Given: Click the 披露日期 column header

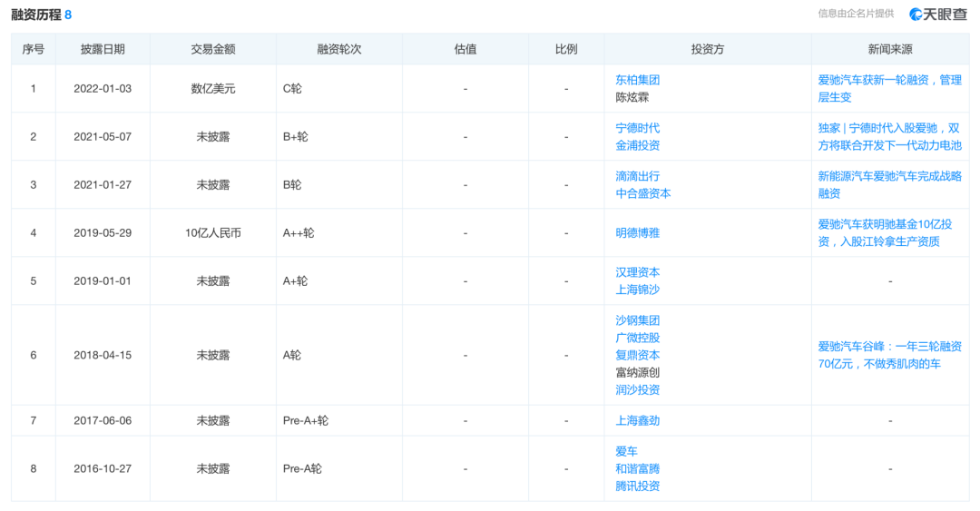Looking at the screenshot, I should click(x=103, y=49).
